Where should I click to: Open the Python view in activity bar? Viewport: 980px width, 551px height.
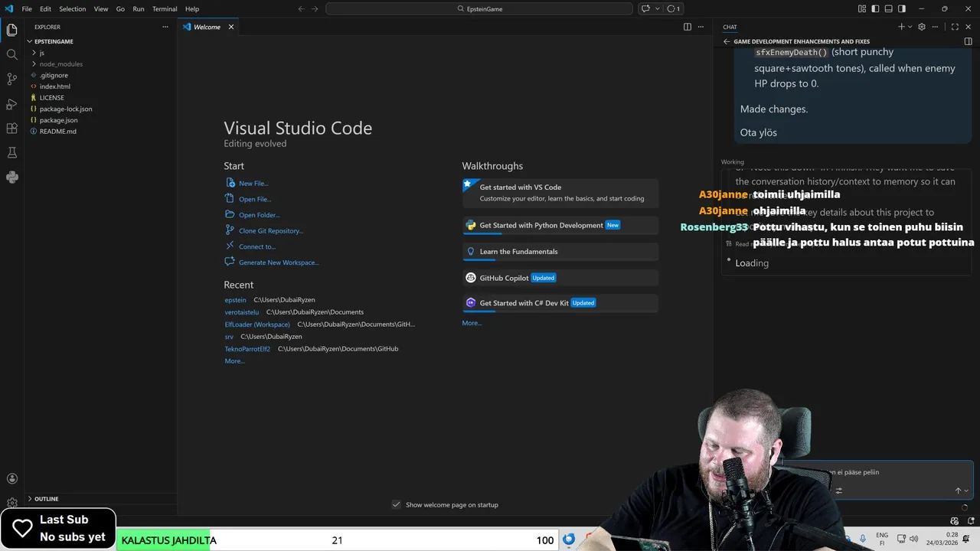coord(11,177)
